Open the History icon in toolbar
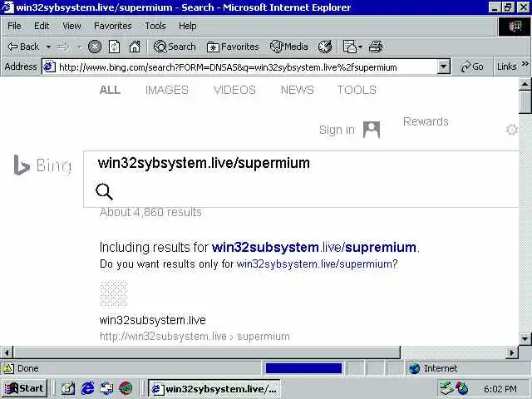Viewport: 532px width, 399px height. coord(325,47)
